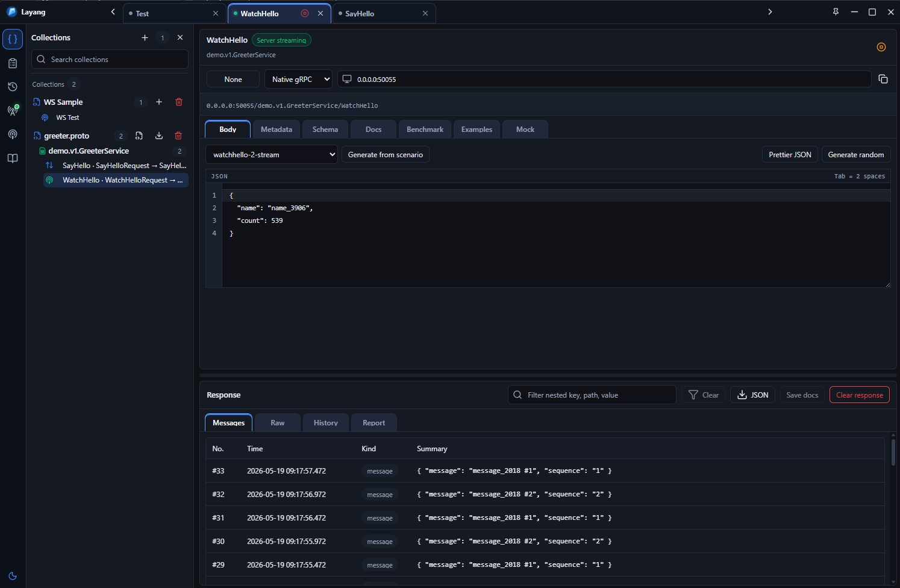Close the Test tab
900x588 pixels.
click(x=216, y=13)
